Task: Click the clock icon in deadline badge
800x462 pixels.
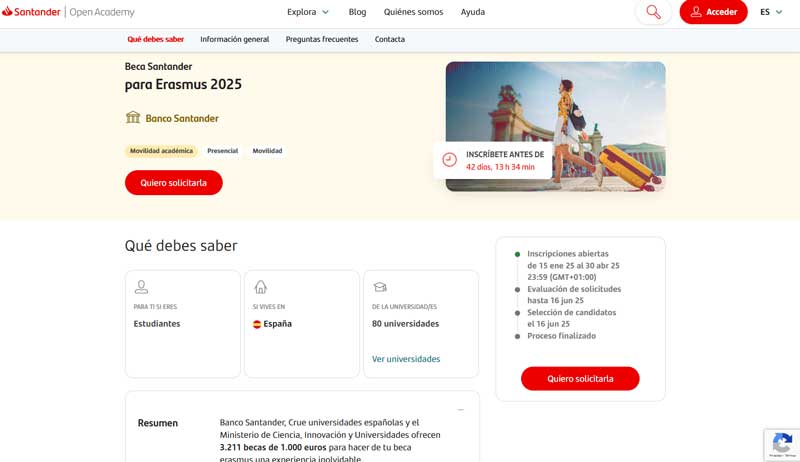Action: coord(450,160)
